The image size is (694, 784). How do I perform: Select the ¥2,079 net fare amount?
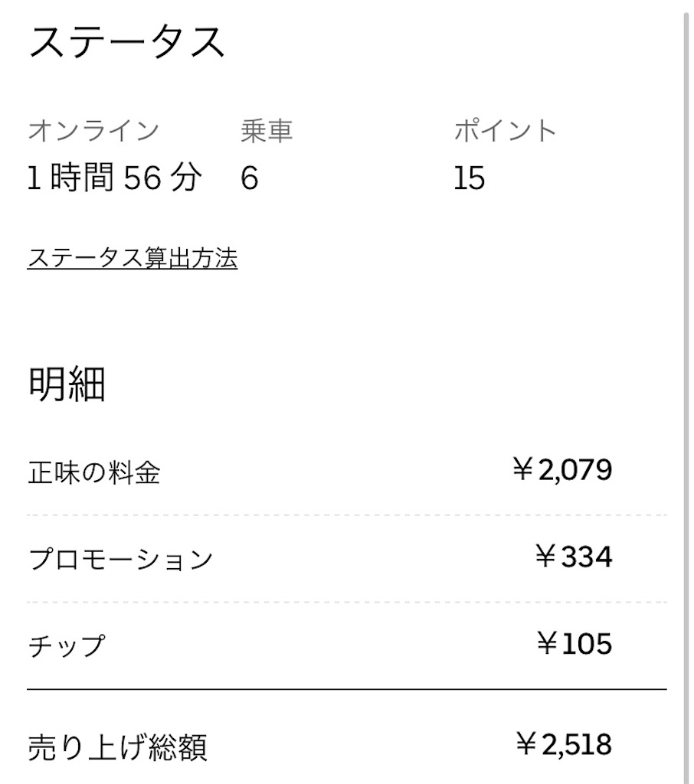coord(563,469)
